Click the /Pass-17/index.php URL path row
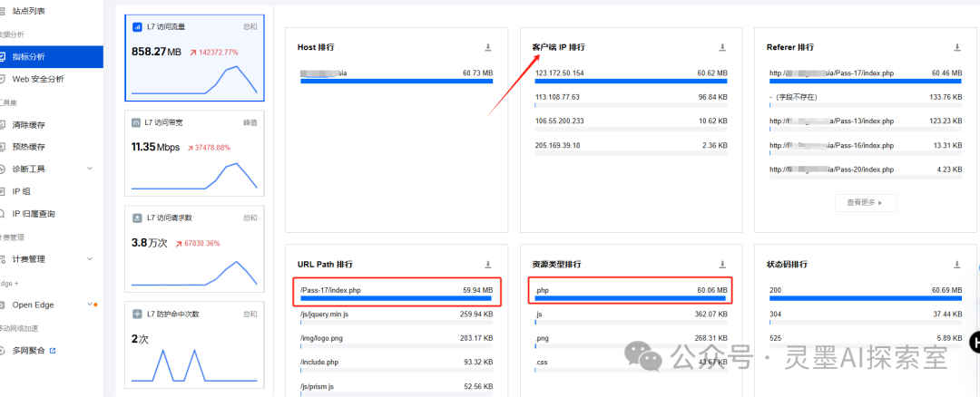This screenshot has height=397, width=980. point(397,291)
